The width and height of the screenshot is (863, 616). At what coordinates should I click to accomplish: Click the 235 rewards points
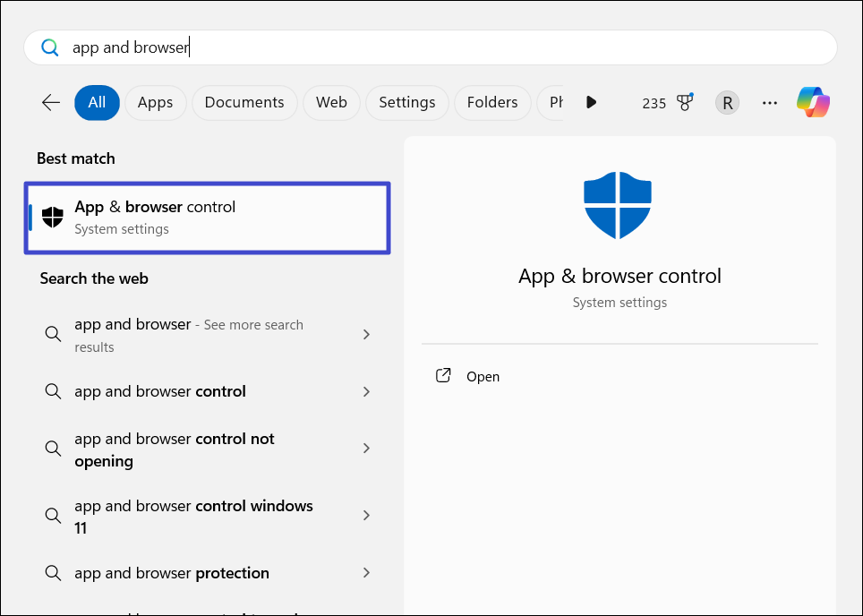pos(654,104)
